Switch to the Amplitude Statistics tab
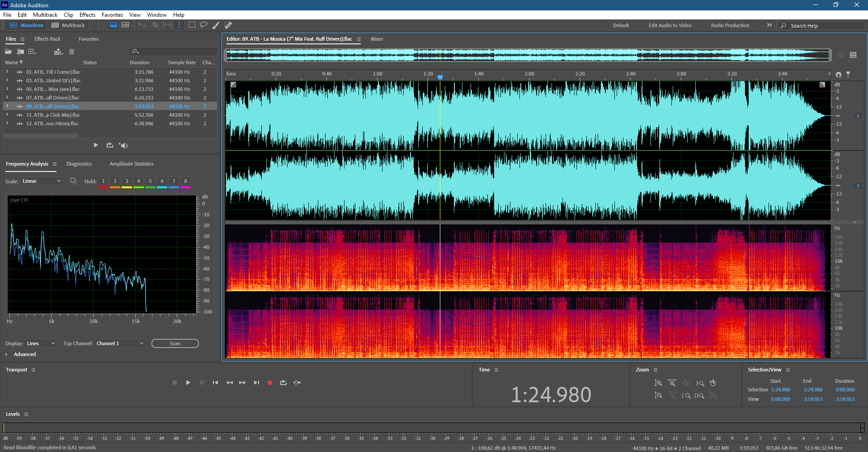This screenshot has width=868, height=452. [132, 164]
